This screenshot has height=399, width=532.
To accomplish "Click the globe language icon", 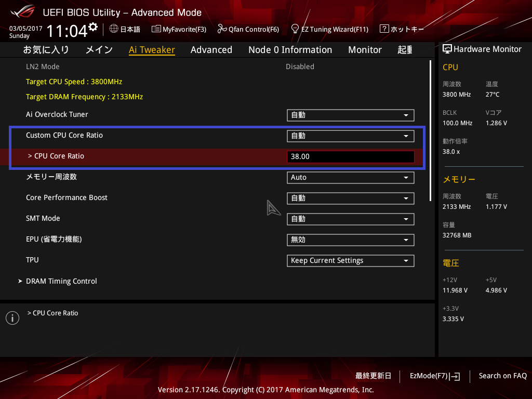I will (114, 29).
